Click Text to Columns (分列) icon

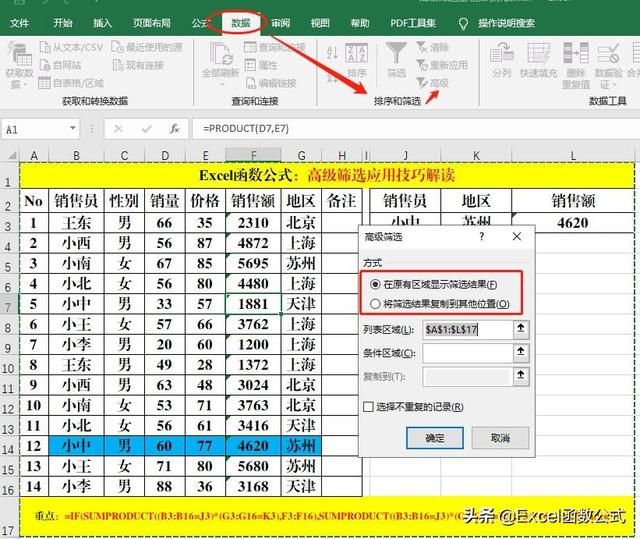[502, 53]
